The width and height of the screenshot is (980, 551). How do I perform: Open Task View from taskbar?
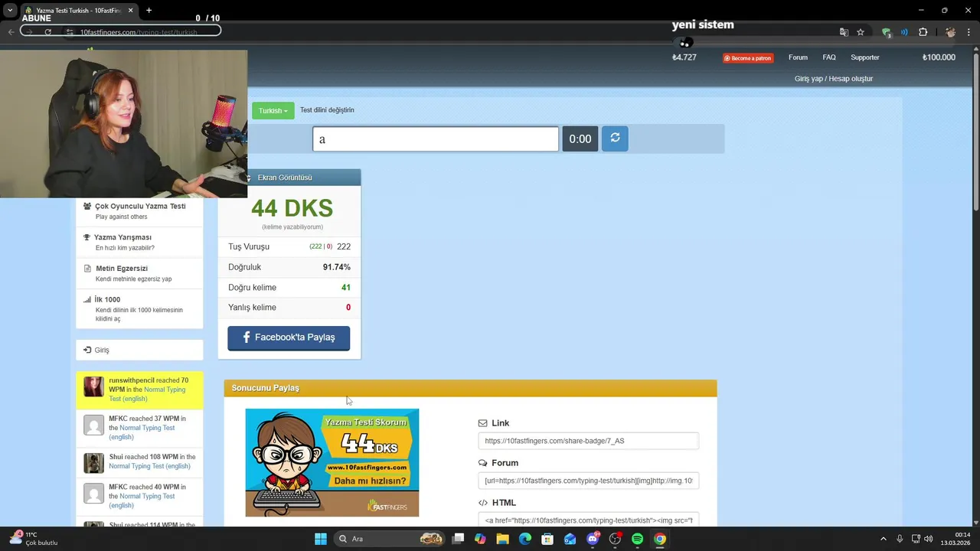tap(458, 539)
